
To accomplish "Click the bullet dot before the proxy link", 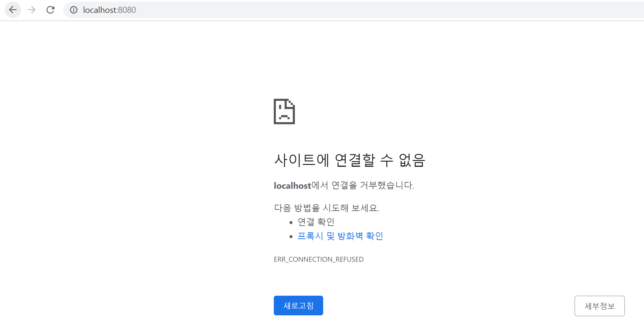I will pyautogui.click(x=291, y=236).
